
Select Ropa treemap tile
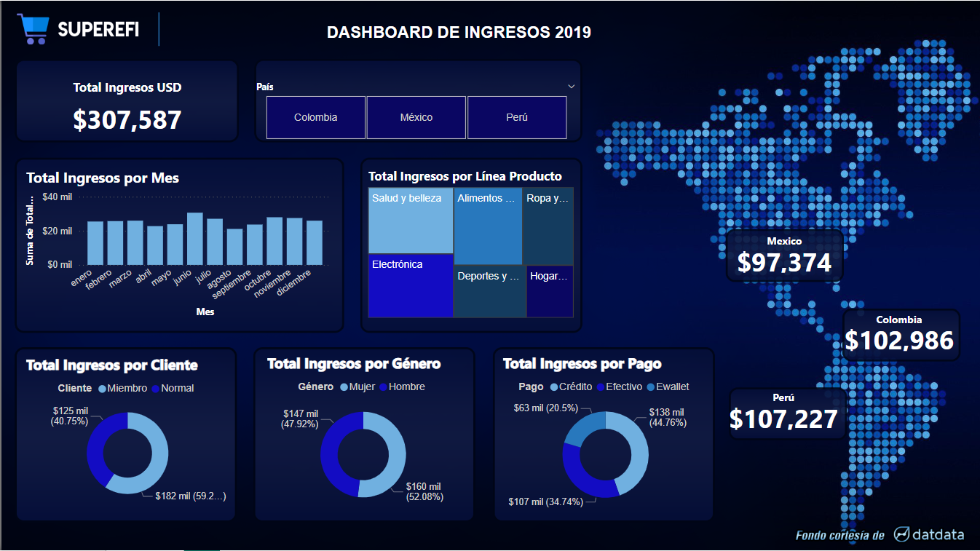[548, 226]
